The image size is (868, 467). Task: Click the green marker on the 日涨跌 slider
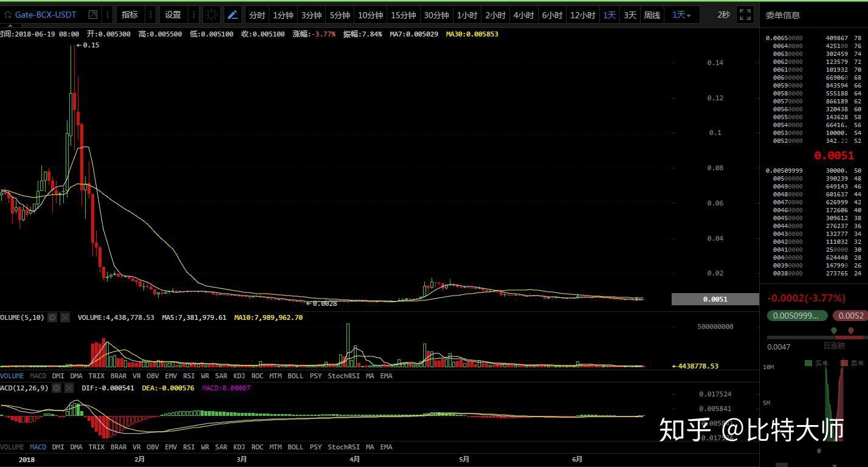coord(834,331)
